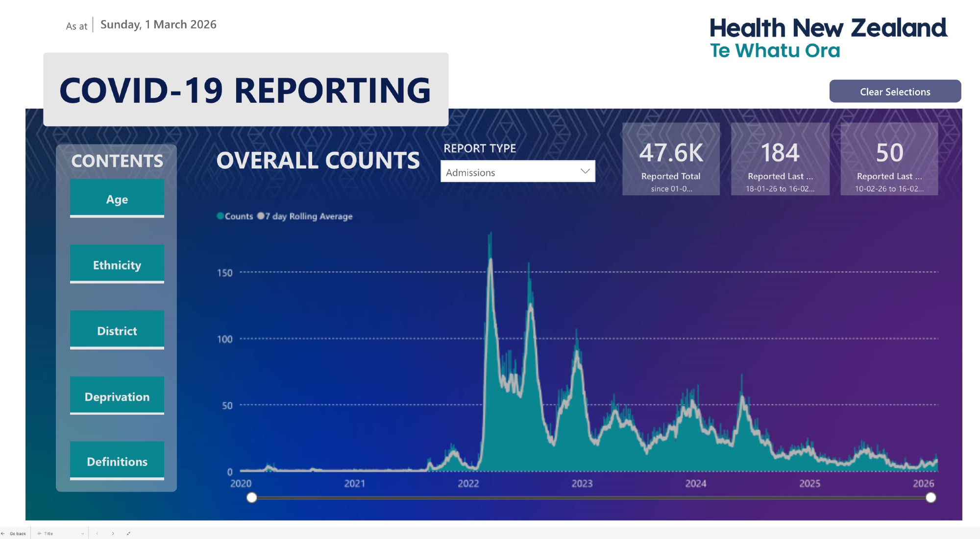Click the 7 day Rolling Average legend marker
The height and width of the screenshot is (539, 980).
(261, 216)
